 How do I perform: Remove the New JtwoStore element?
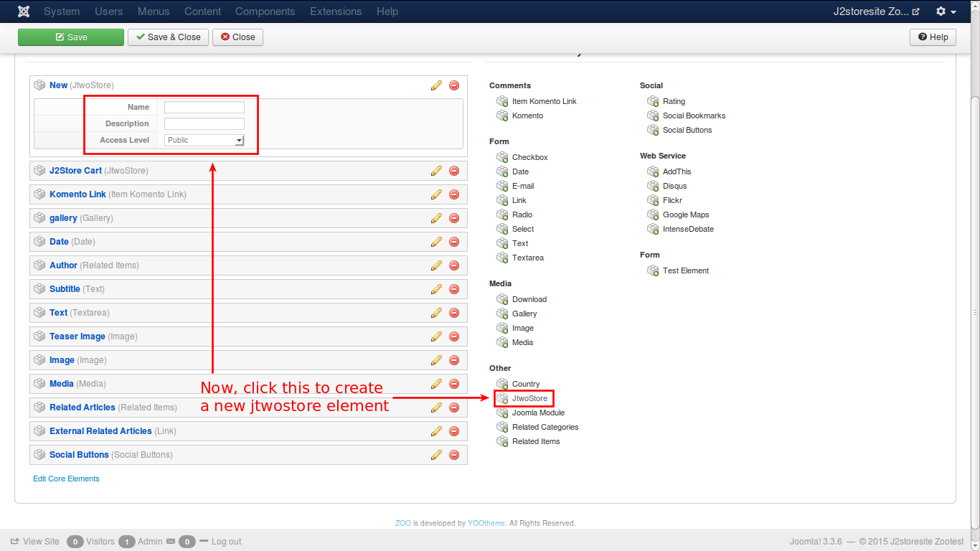pyautogui.click(x=454, y=85)
